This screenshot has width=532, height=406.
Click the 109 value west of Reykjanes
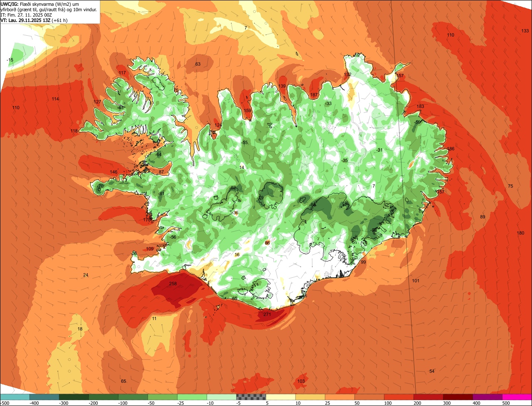(150, 249)
